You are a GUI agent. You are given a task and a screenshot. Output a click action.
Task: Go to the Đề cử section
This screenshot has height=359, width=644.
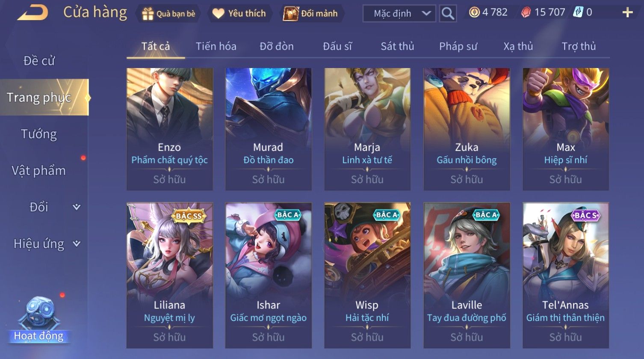pos(39,61)
